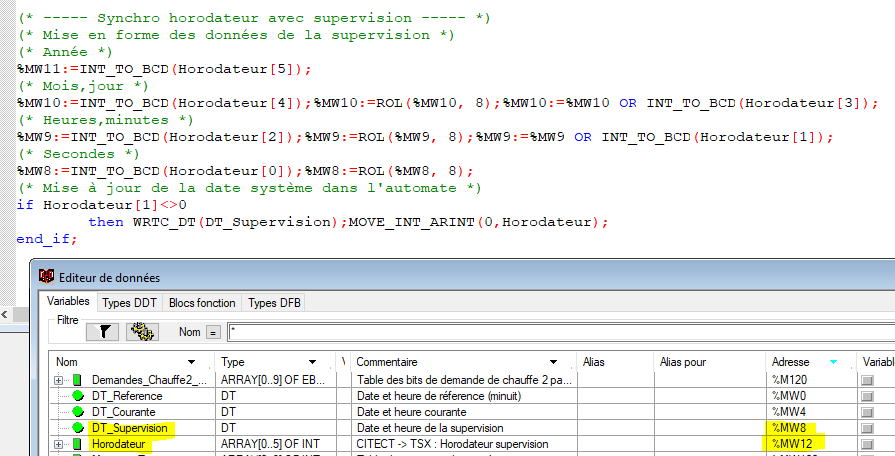The height and width of the screenshot is (456, 895).
Task: Click the filter settings gear icon
Action: point(141,331)
